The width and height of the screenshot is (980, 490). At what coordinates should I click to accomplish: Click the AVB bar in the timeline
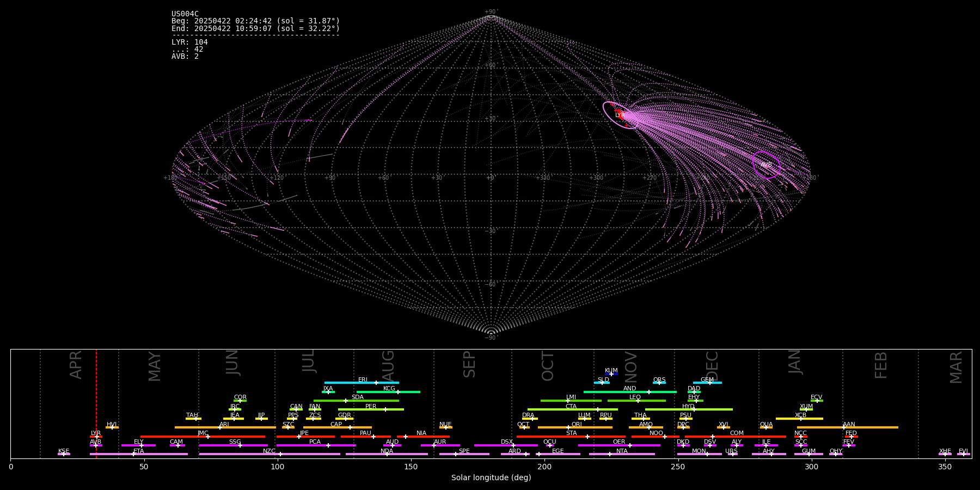point(96,445)
